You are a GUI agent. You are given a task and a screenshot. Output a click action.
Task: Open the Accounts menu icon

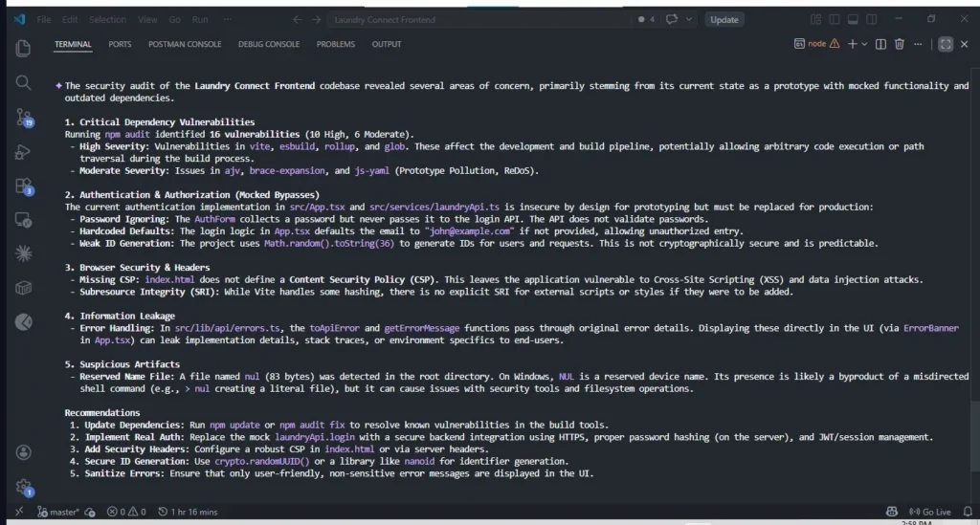click(x=23, y=452)
